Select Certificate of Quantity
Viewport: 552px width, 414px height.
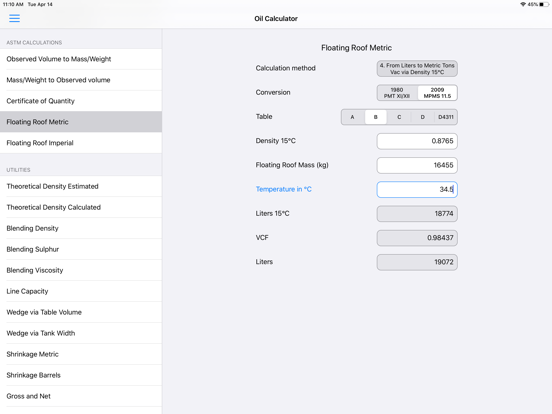pos(81,101)
